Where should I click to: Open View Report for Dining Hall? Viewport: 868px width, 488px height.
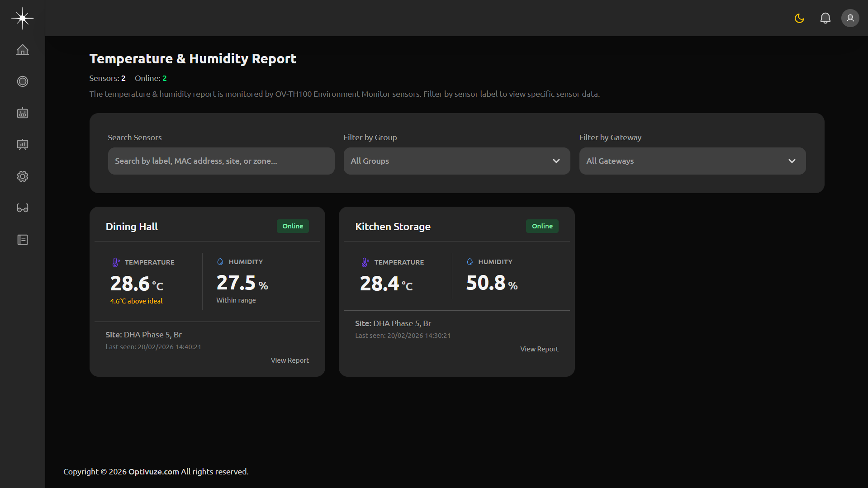pyautogui.click(x=289, y=360)
